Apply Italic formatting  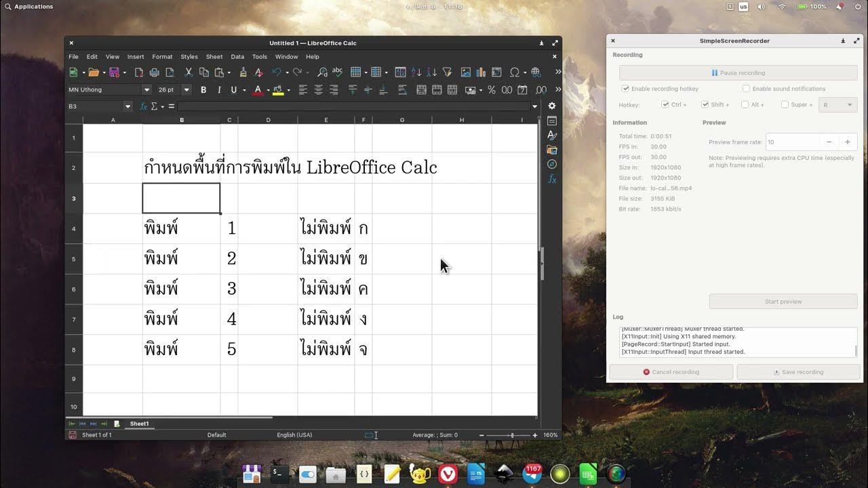pyautogui.click(x=218, y=89)
